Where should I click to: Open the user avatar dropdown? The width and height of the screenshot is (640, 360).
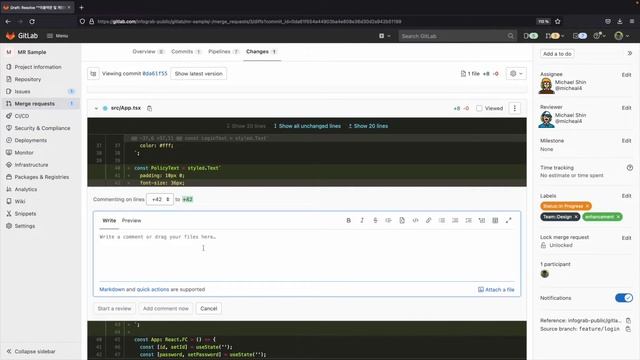pos(622,36)
